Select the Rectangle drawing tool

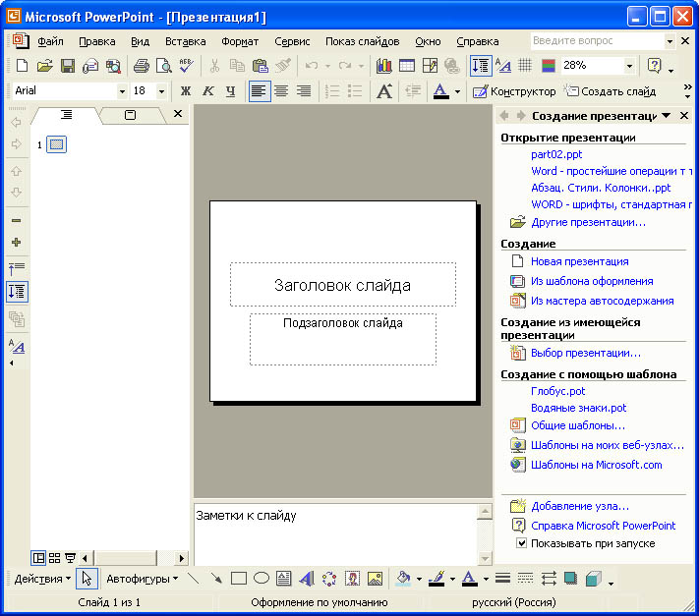(x=239, y=579)
